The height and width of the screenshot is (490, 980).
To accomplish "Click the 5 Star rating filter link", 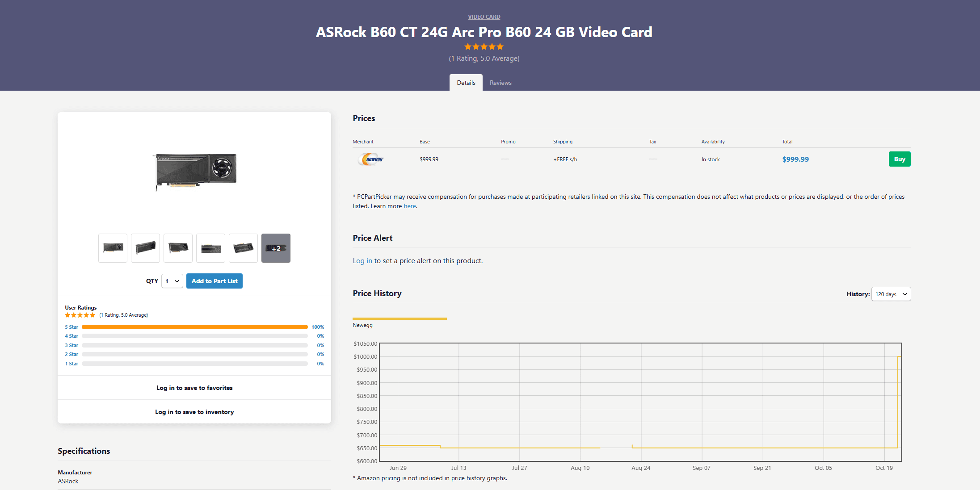I will 72,327.
